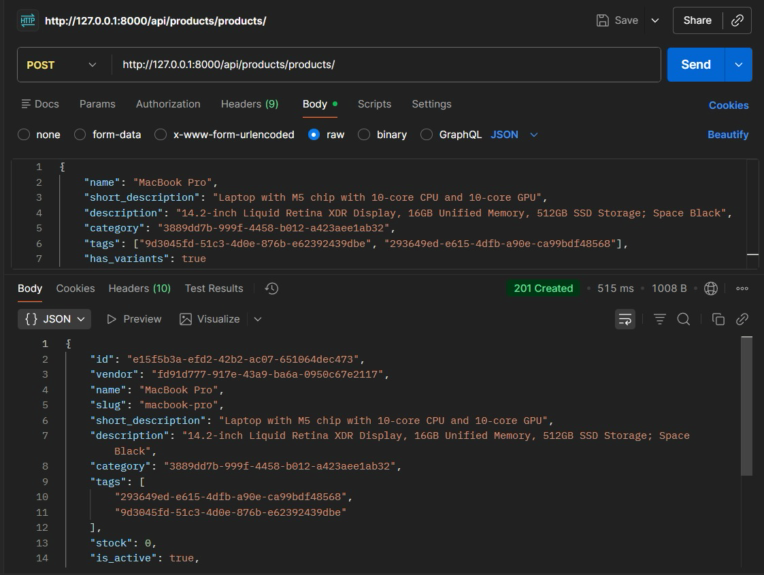
Task: Open the JSON body language dropdown
Action: pos(514,134)
